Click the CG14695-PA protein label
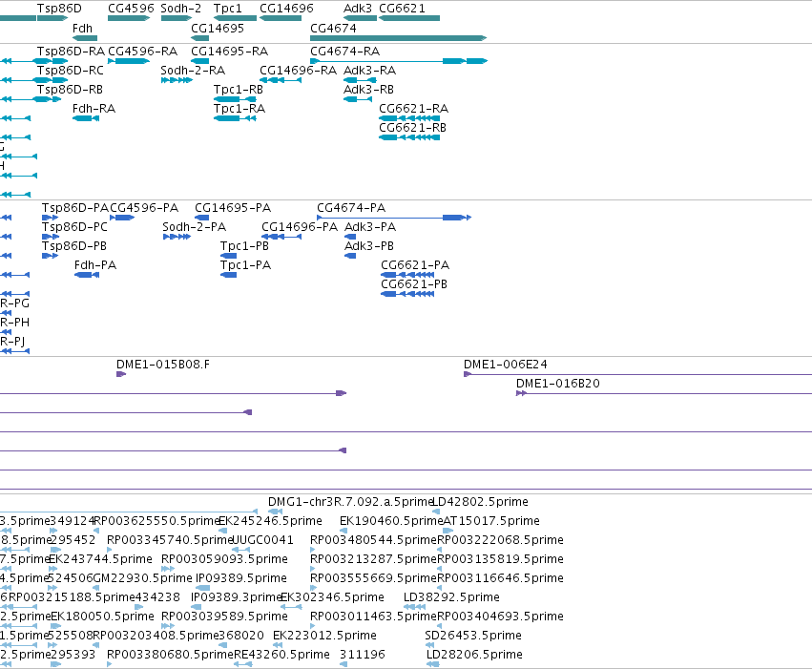 point(233,208)
